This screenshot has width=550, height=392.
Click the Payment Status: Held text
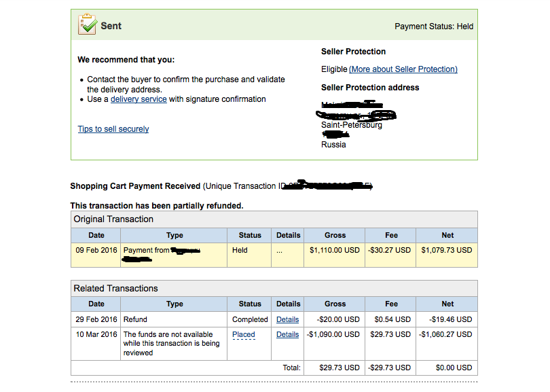[434, 26]
